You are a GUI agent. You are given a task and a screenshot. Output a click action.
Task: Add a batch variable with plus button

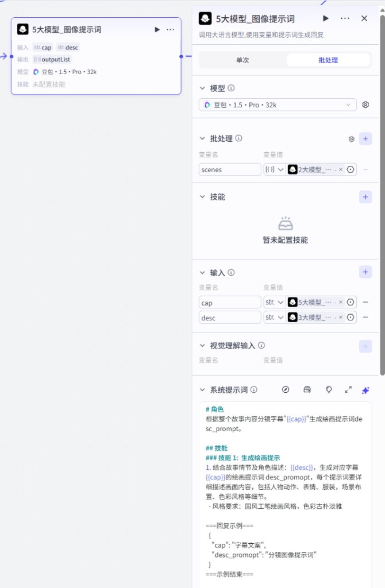pos(365,139)
